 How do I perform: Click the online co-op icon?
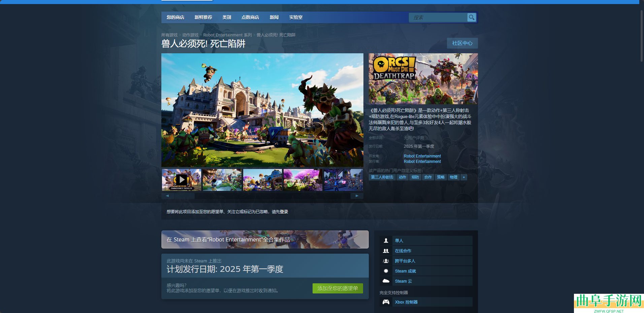(386, 251)
